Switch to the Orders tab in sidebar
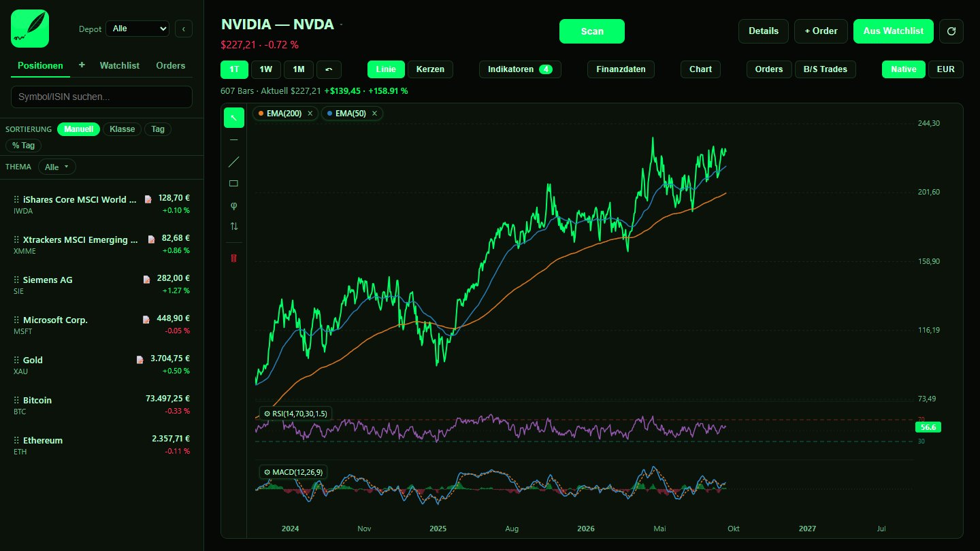980x551 pixels. coord(170,65)
